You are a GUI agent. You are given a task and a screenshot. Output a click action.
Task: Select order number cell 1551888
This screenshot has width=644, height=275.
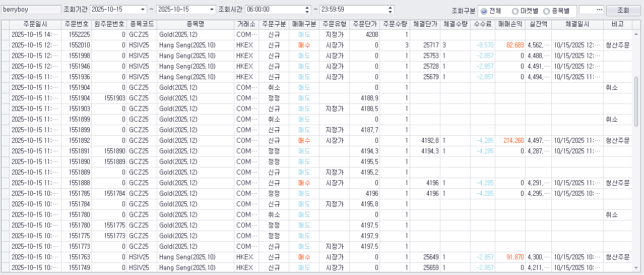(x=77, y=183)
